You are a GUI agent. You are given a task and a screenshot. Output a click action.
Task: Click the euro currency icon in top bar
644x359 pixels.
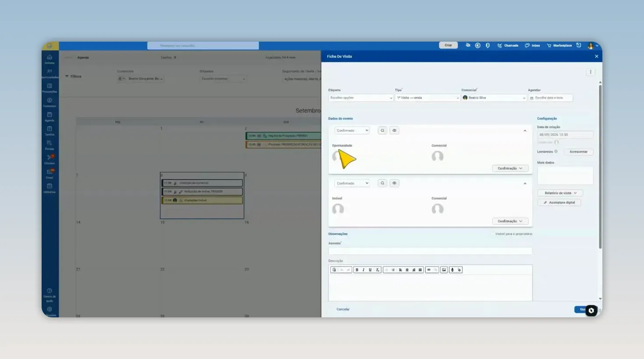[478, 45]
